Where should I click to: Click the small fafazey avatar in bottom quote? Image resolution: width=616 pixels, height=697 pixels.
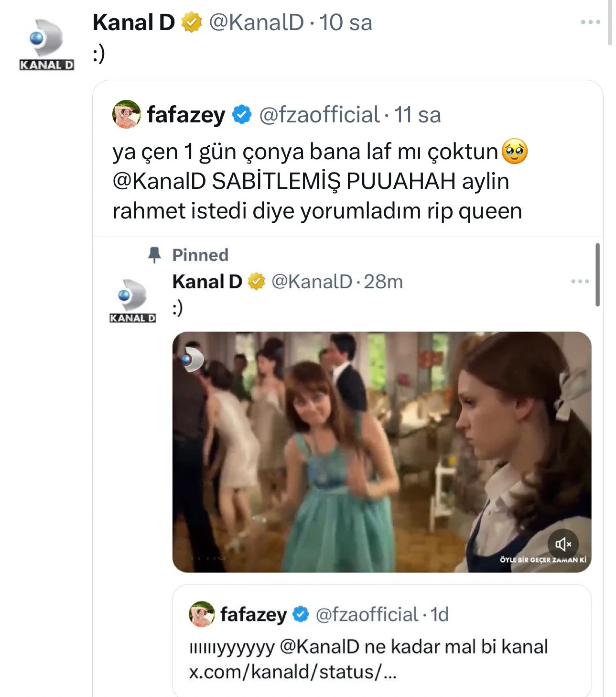coord(202,614)
